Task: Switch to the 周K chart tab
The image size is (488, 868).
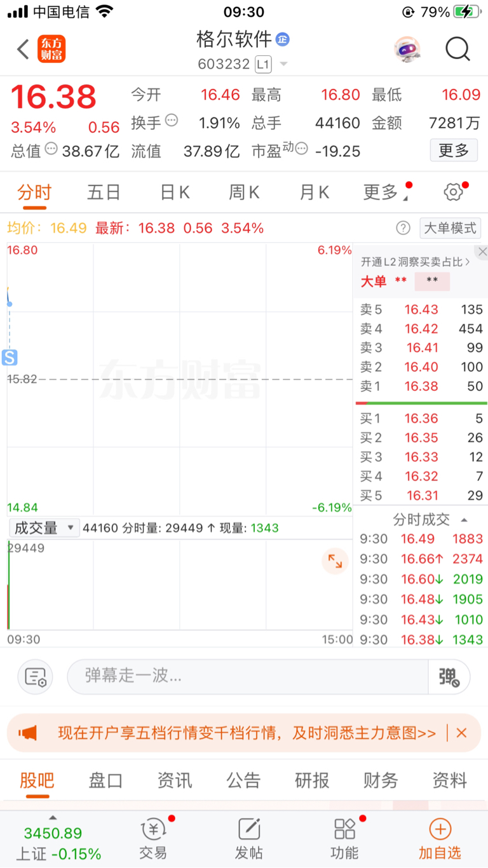Action: pos(245,192)
